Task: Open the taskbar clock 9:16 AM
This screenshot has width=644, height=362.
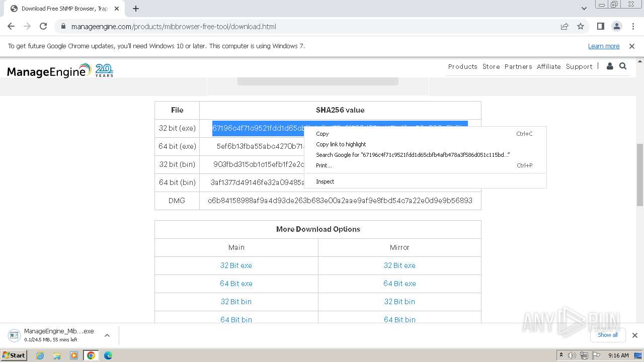Action: click(x=618, y=355)
